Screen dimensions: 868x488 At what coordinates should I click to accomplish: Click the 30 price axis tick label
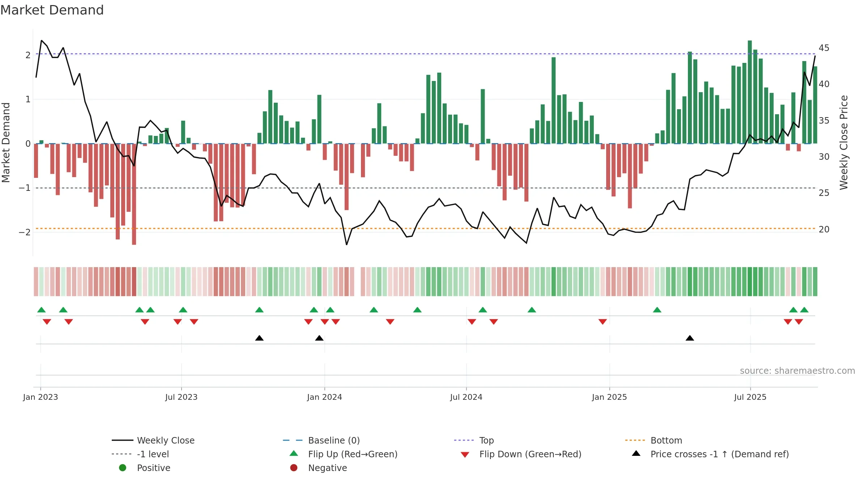coord(824,157)
